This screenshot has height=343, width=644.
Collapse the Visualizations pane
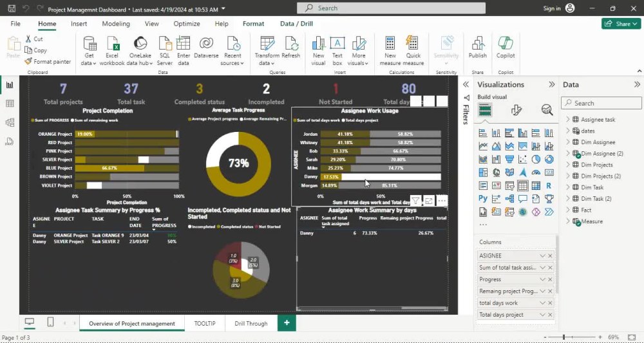(552, 84)
